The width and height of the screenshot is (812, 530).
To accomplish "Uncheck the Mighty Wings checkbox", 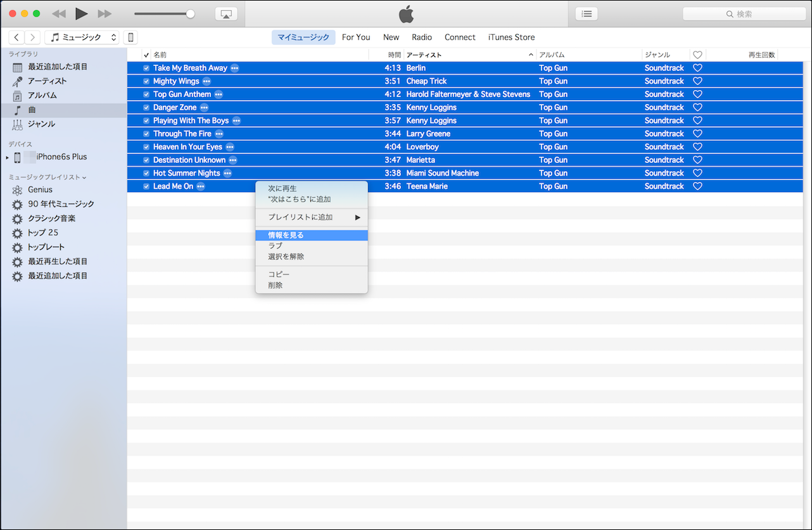I will point(146,81).
